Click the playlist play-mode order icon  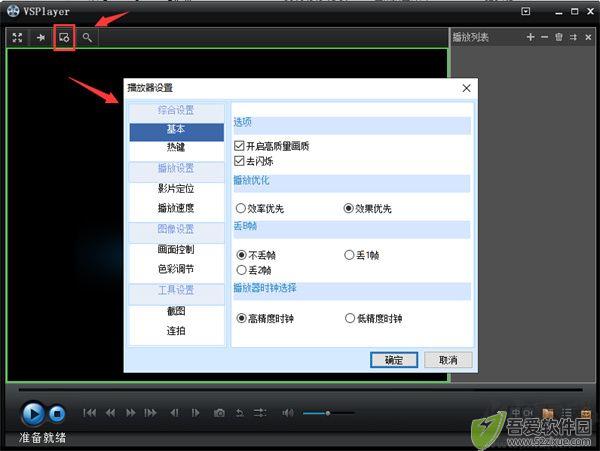coord(573,37)
